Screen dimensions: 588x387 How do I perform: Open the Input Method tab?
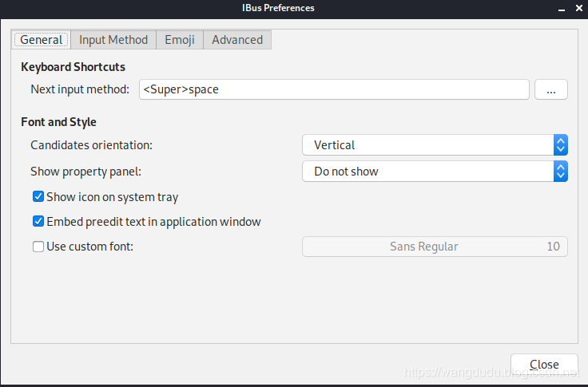tap(113, 40)
